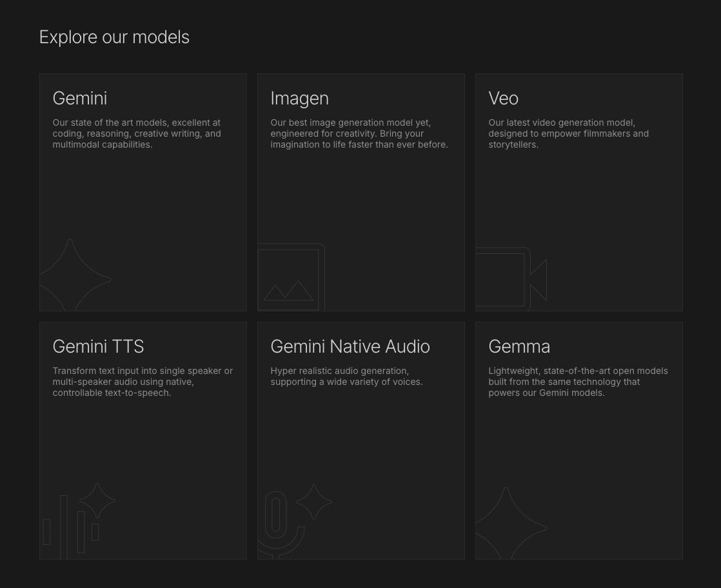Click the Native Audio microphone icon

tap(294, 522)
